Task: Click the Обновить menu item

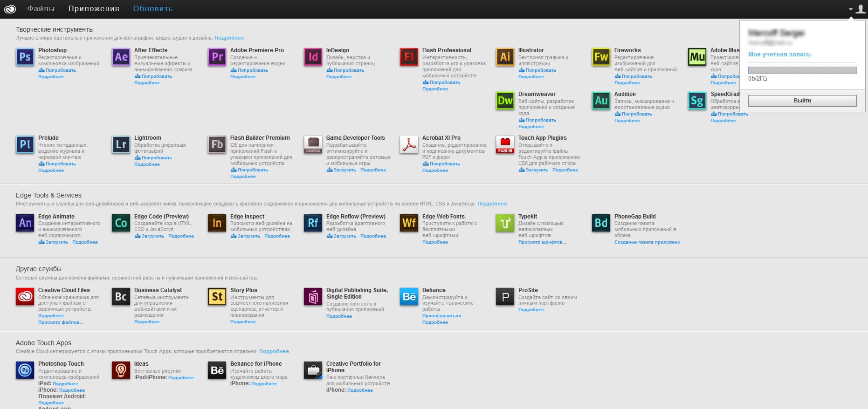Action: [153, 9]
